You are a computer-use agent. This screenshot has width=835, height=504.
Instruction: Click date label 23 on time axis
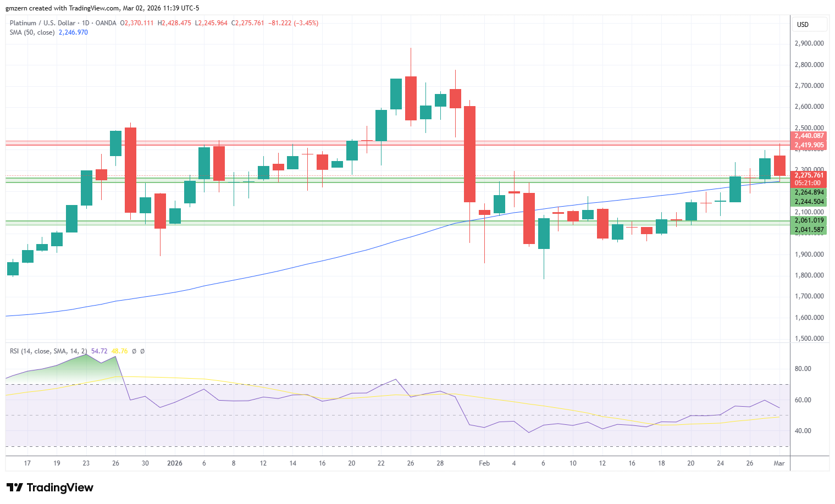tap(86, 463)
